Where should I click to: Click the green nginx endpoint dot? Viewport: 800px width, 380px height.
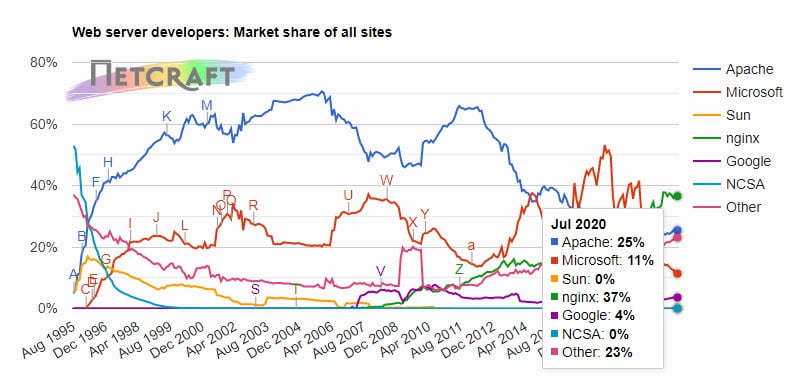(678, 196)
